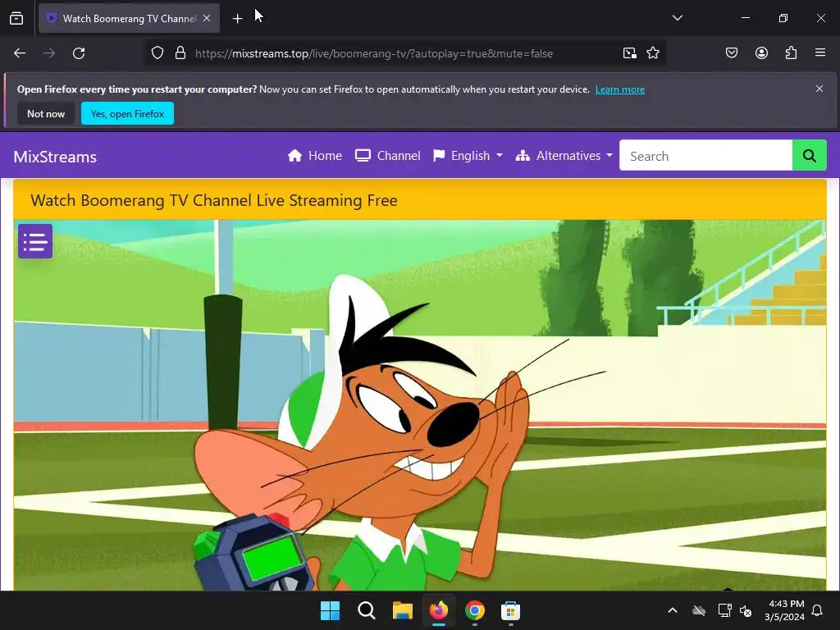Open the channel list menu button on video
The width and height of the screenshot is (840, 630).
[34, 241]
